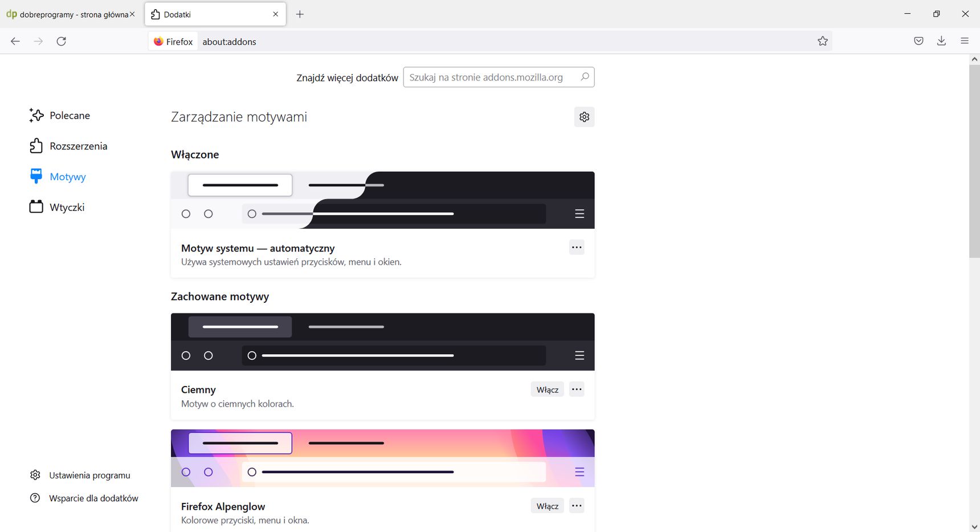
Task: Click the vertical scrollbar thumb
Action: pos(974,161)
